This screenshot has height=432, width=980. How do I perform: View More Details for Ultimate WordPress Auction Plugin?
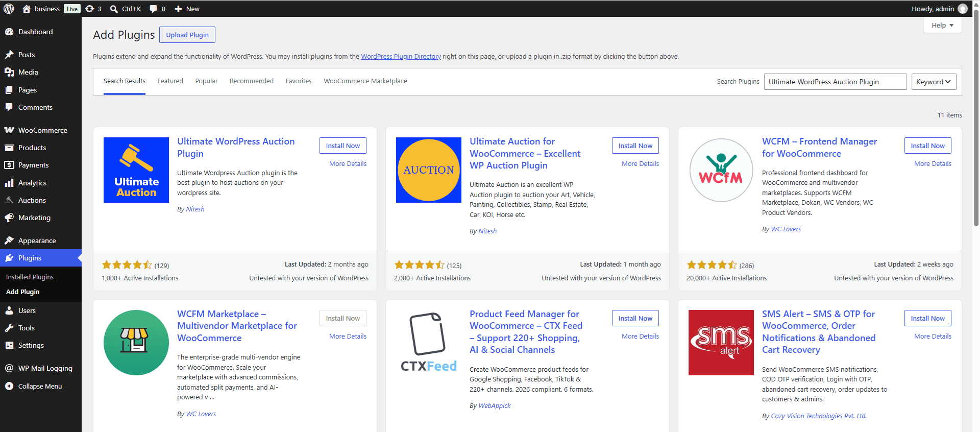coord(348,164)
